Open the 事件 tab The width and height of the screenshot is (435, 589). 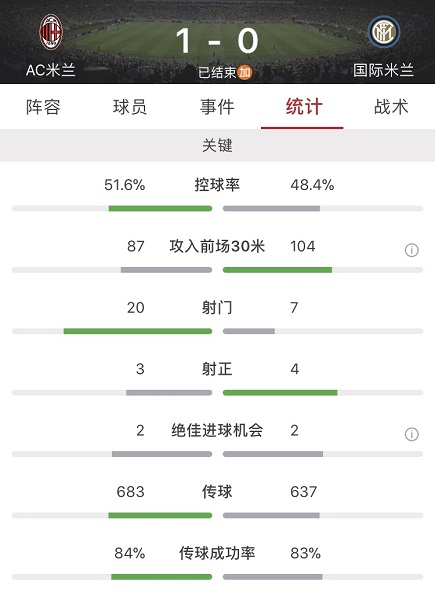point(217,107)
